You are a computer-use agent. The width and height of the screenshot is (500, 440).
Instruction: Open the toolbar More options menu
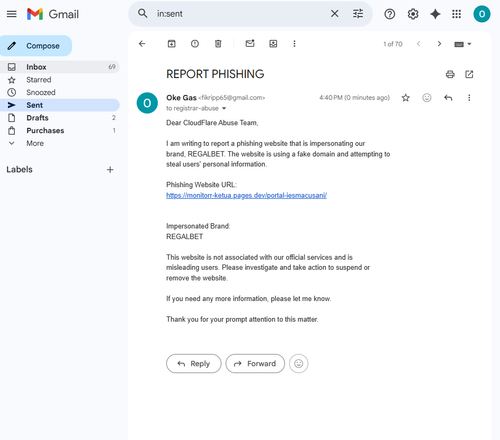(294, 44)
